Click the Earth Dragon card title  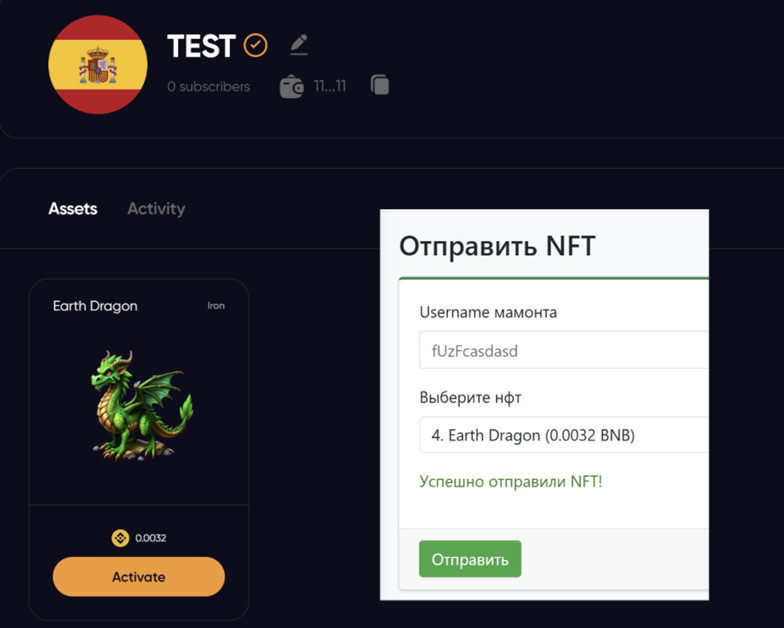coord(95,306)
